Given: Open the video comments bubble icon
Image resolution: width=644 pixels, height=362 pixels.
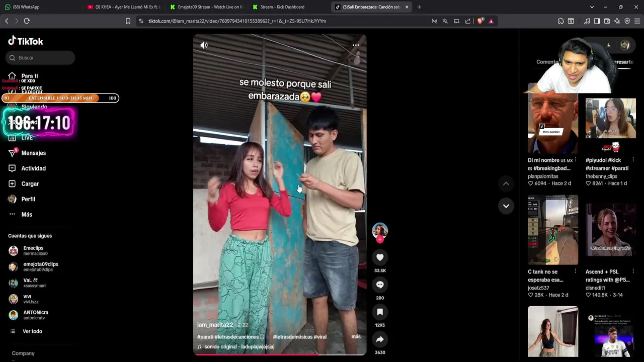Looking at the screenshot, I should point(380,285).
